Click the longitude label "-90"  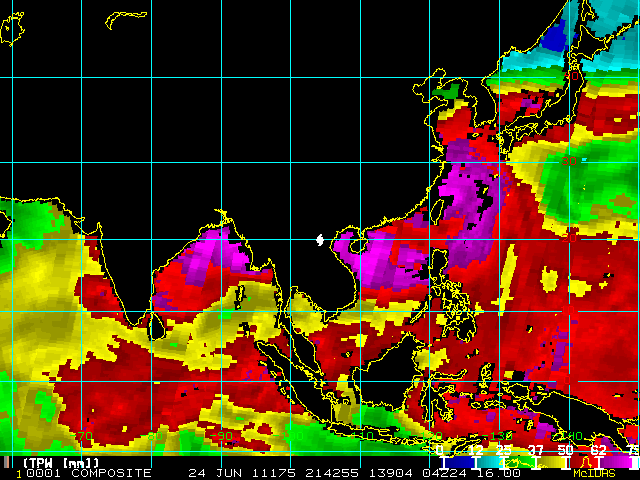(222, 436)
